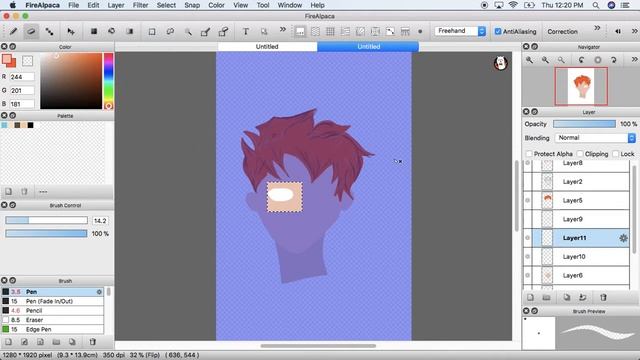Select the Bucket fill tool
This screenshot has height=360, width=640.
coord(111,31)
